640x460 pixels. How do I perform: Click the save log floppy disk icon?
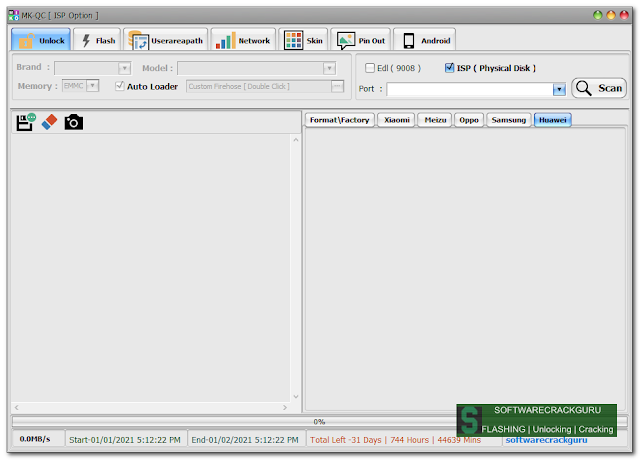click(25, 122)
